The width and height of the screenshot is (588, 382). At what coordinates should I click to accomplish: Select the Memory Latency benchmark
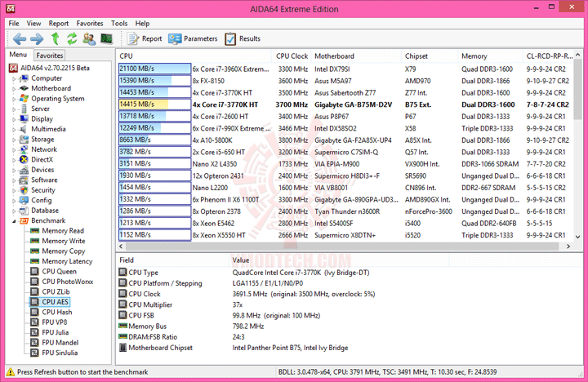(61, 261)
